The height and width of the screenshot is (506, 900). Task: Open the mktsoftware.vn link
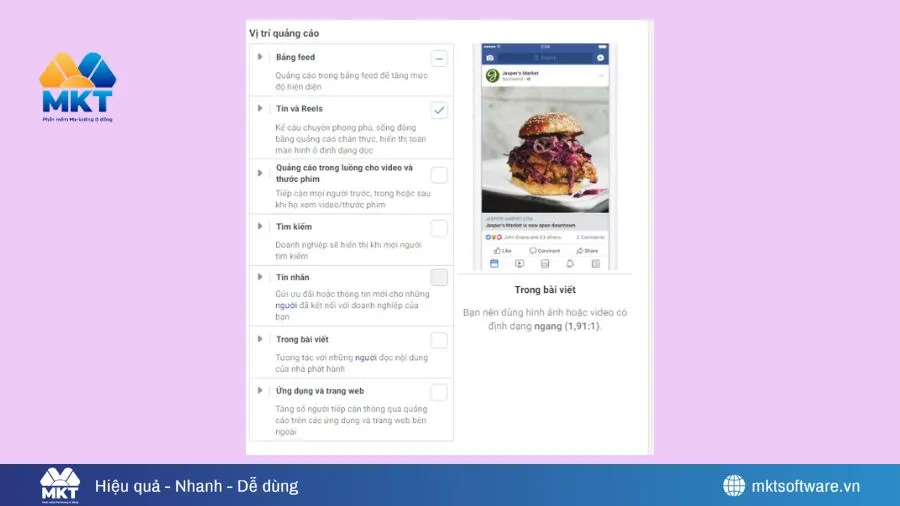[805, 486]
